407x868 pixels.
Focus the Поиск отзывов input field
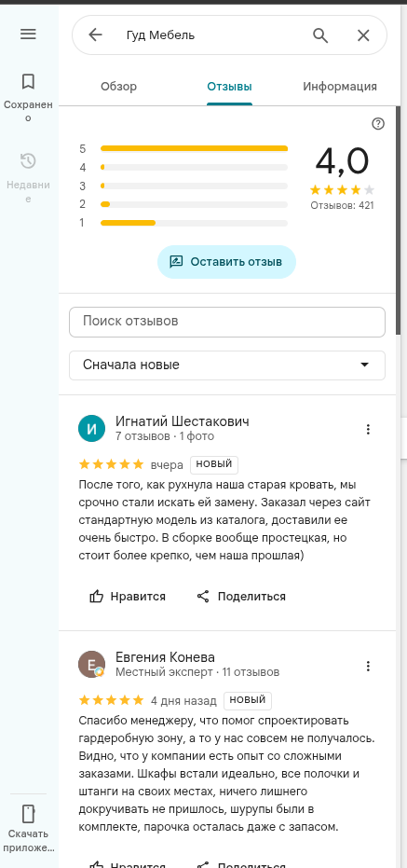pyautogui.click(x=226, y=322)
